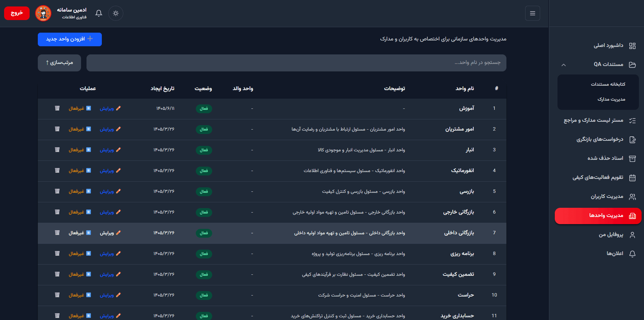Go to درخواست‌های بازنگری in the sidebar

click(596, 139)
